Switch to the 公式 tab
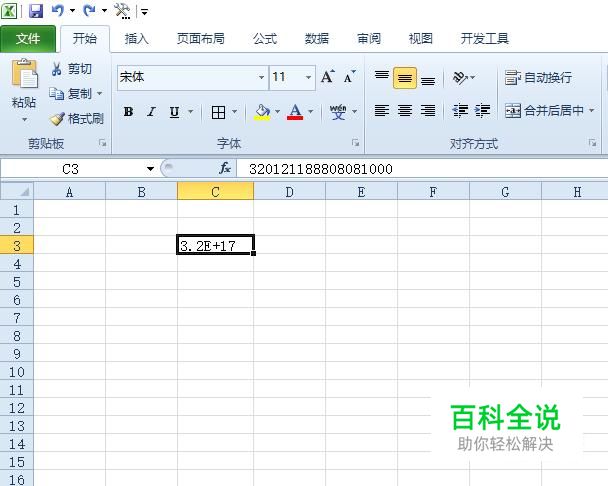Image resolution: width=608 pixels, height=486 pixels. click(x=265, y=38)
